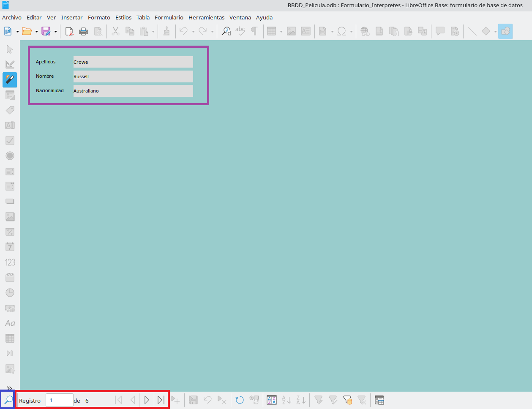Click the Export as PDF icon

click(69, 31)
